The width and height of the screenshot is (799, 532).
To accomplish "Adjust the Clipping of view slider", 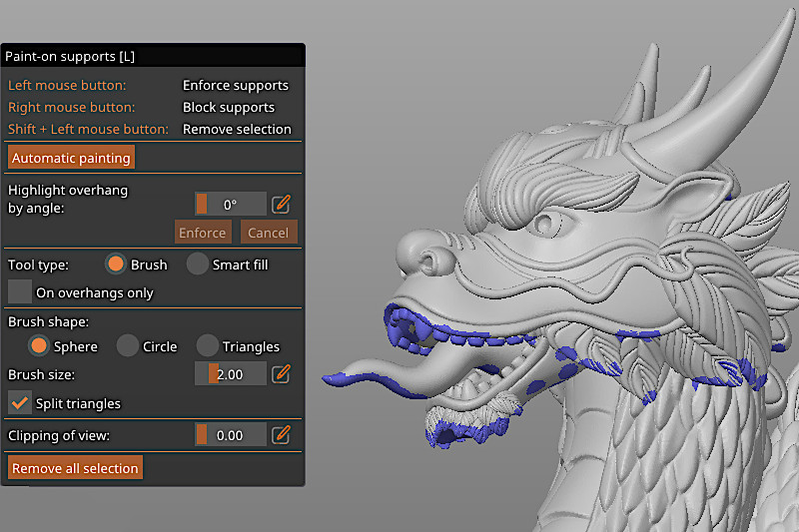I will click(x=231, y=435).
